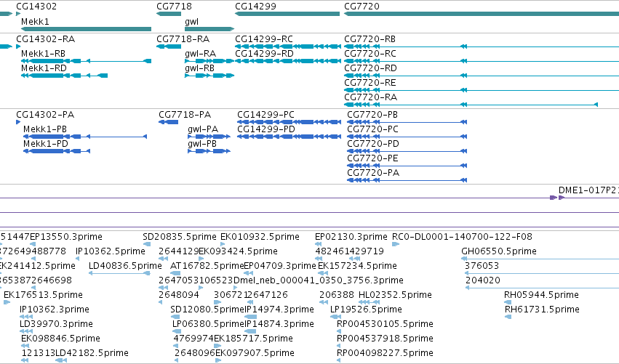Open protein CG7720-PA
This screenshot has width=619, height=364.
click(373, 173)
